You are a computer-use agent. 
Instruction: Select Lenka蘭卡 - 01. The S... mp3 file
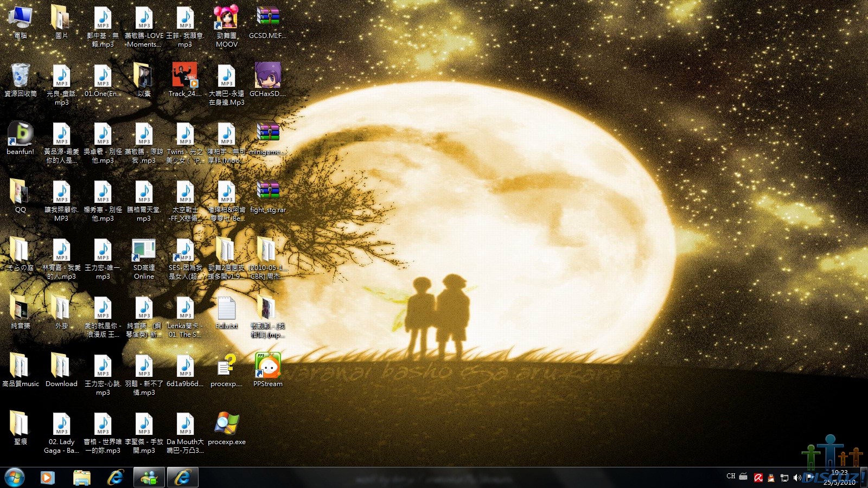point(186,317)
